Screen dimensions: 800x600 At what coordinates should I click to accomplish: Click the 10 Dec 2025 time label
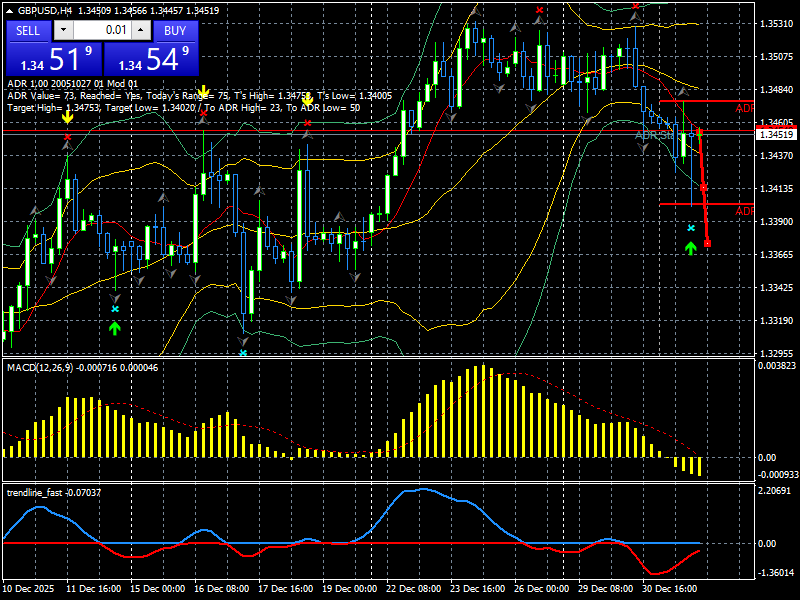[x=28, y=588]
